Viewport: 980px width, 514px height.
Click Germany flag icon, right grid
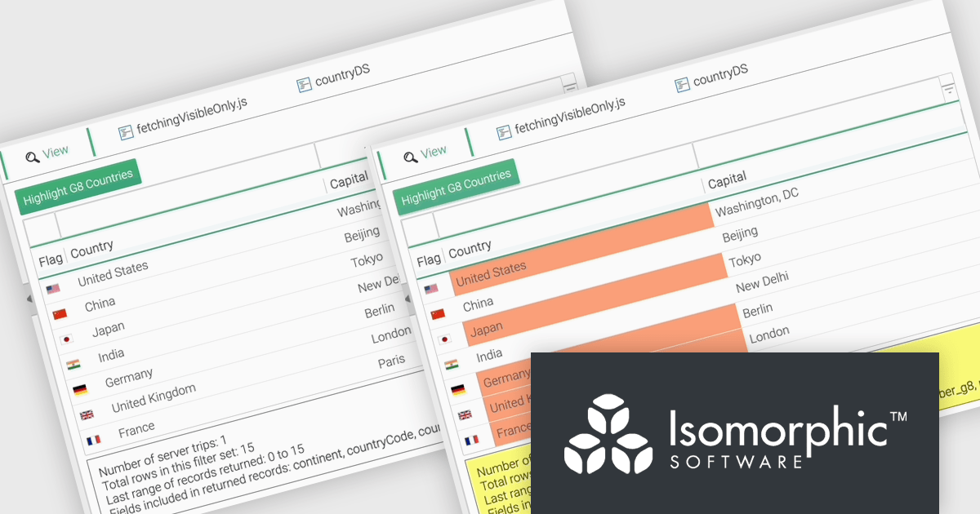(458, 390)
